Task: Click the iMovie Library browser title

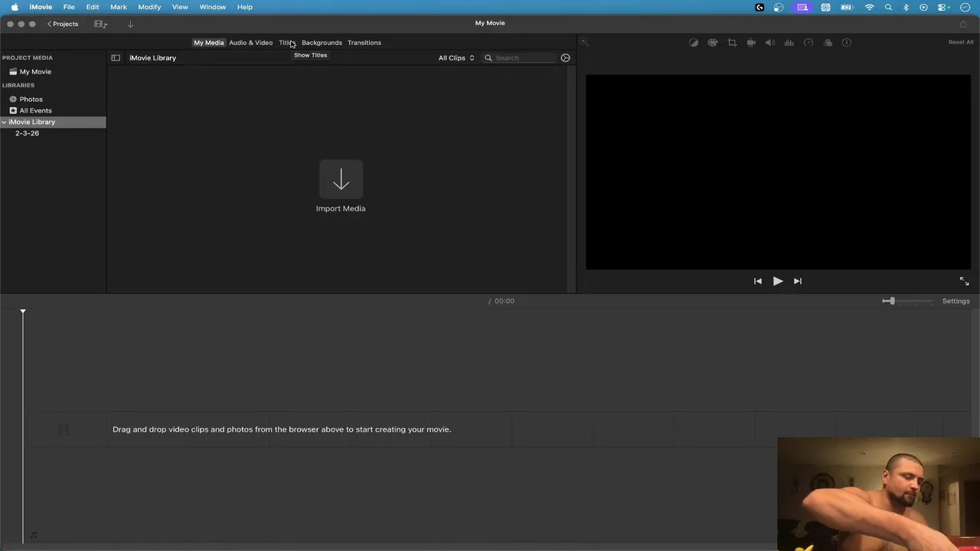Action: (152, 58)
